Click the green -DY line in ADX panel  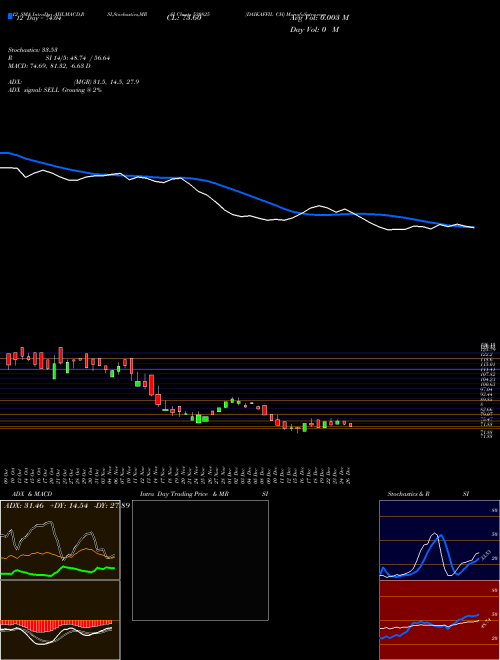coord(58,570)
